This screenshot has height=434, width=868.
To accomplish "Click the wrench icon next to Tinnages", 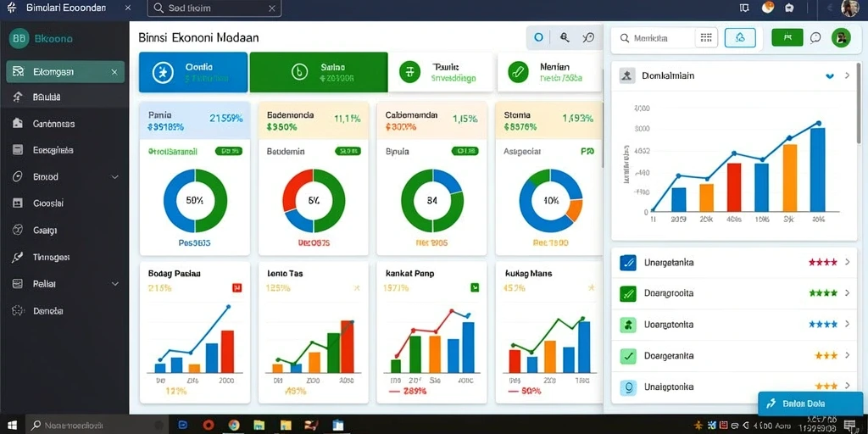I will point(18,258).
